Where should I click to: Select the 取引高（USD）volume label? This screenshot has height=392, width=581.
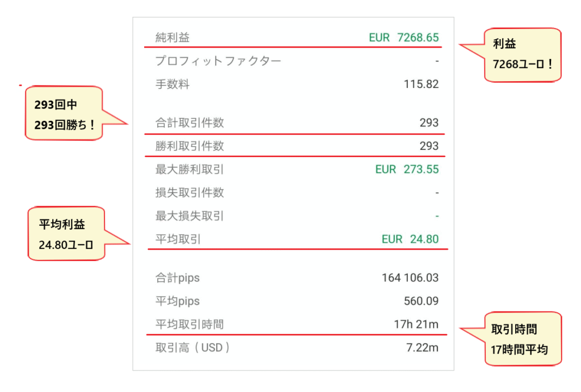[x=193, y=348]
